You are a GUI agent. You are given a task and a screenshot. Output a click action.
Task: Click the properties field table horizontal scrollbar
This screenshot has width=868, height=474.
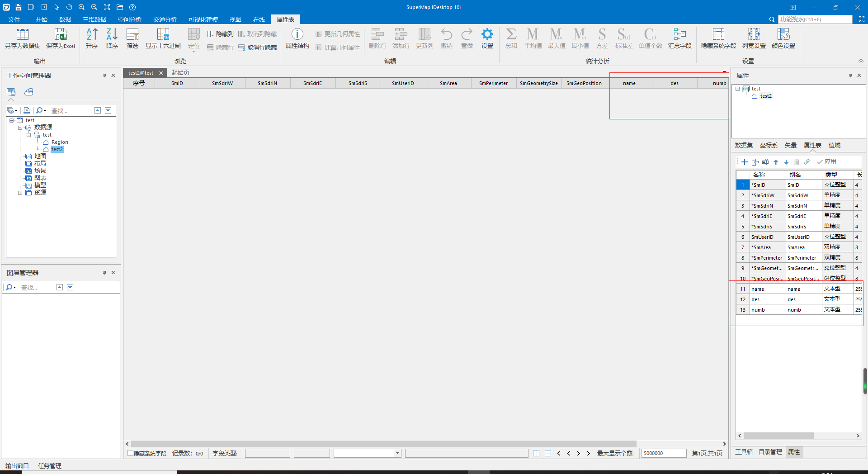point(778,436)
